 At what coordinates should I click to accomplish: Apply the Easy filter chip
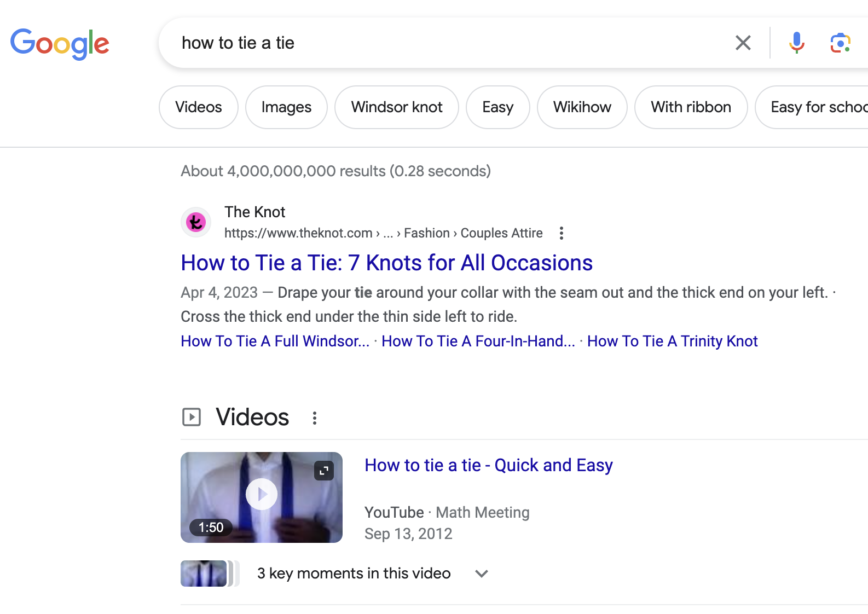(x=497, y=107)
